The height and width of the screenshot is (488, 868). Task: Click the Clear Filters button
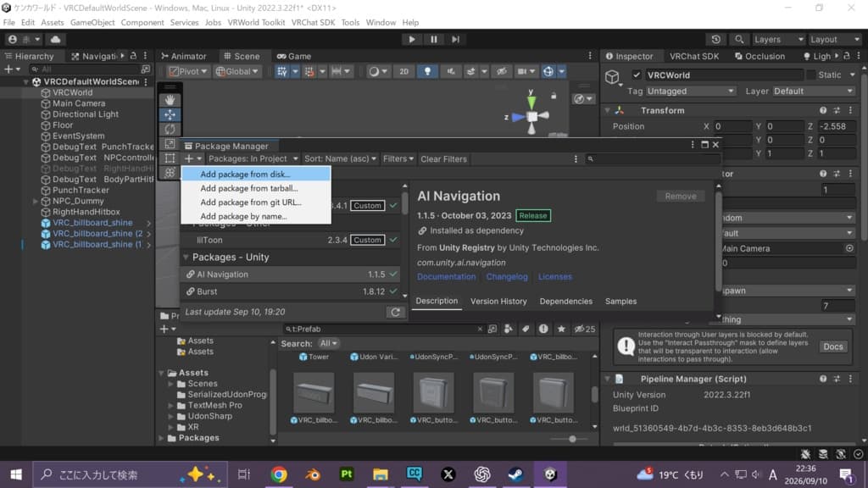point(443,158)
